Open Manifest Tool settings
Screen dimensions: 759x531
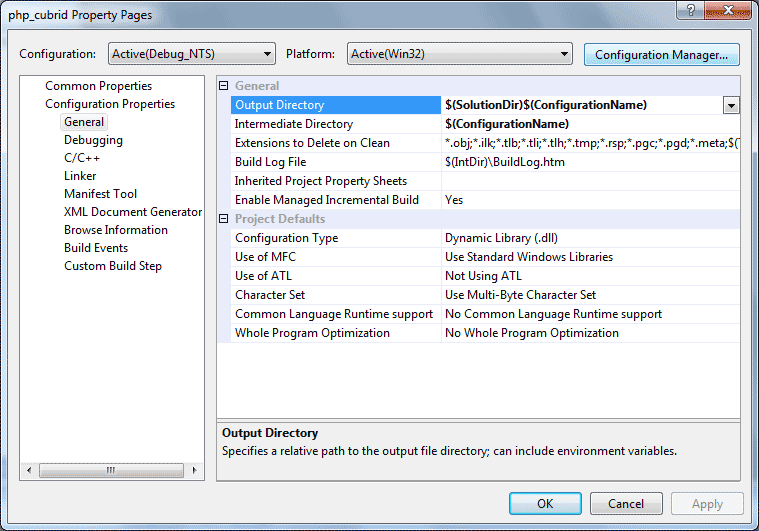(100, 194)
